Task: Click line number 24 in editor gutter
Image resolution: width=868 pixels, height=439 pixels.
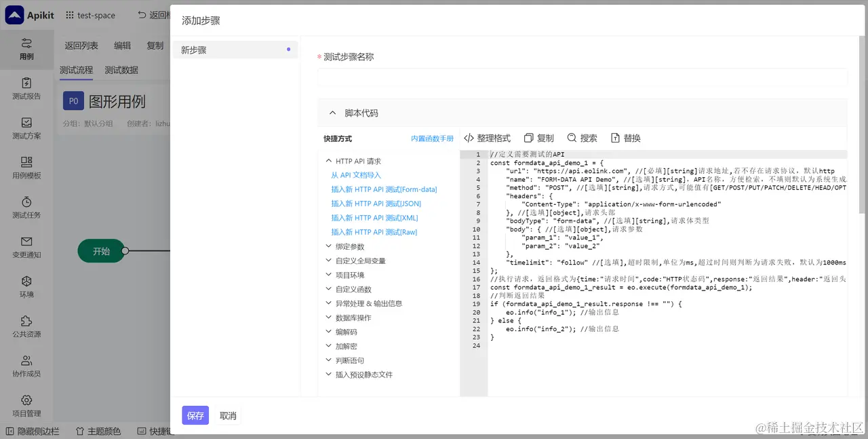Action: [477, 345]
